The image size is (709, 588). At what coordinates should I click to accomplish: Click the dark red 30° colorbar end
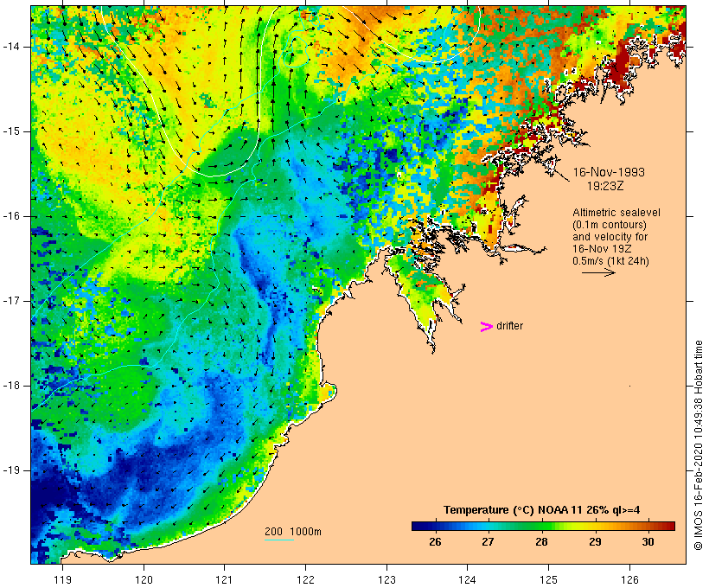pos(666,526)
